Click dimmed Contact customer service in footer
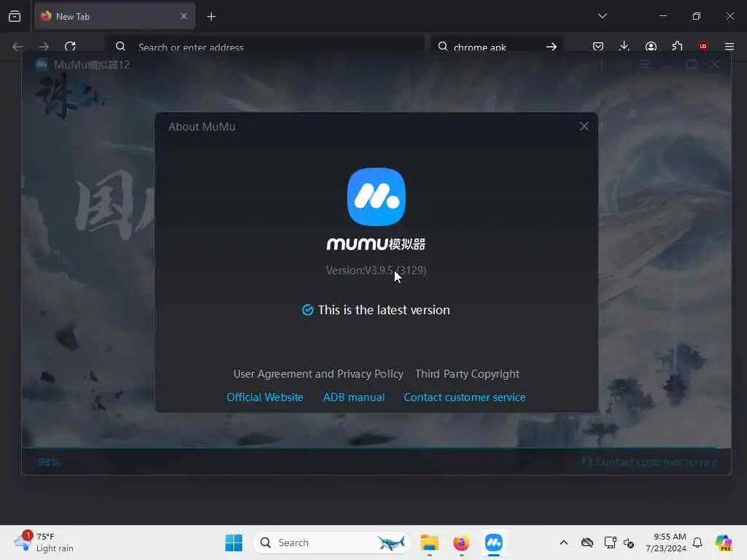This screenshot has width=747, height=560. click(650, 462)
